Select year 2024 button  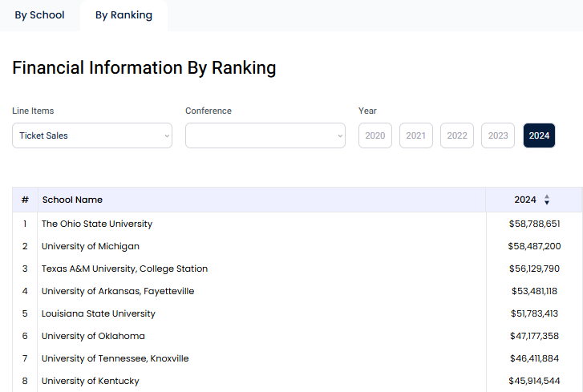pyautogui.click(x=539, y=135)
